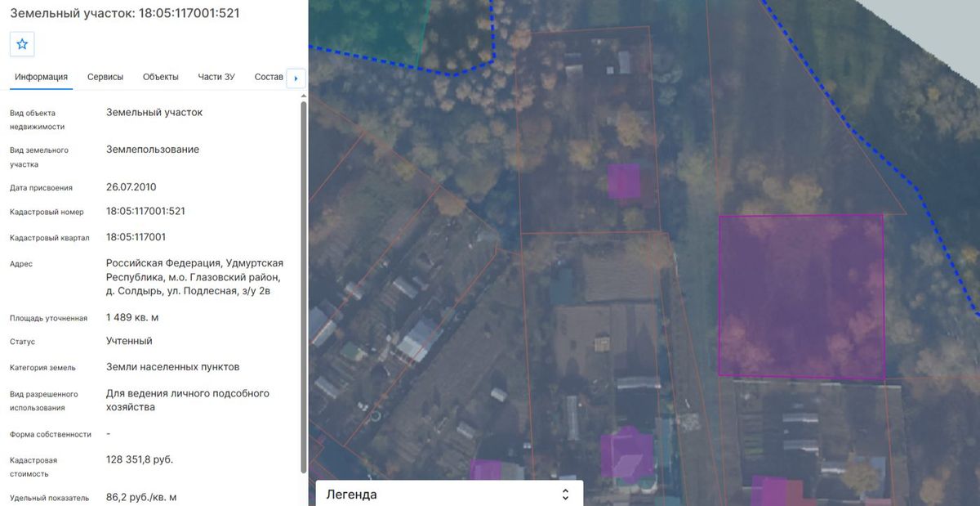Screen dimensions: 980x506
Task: Open the Объекты tab
Action: (x=161, y=77)
